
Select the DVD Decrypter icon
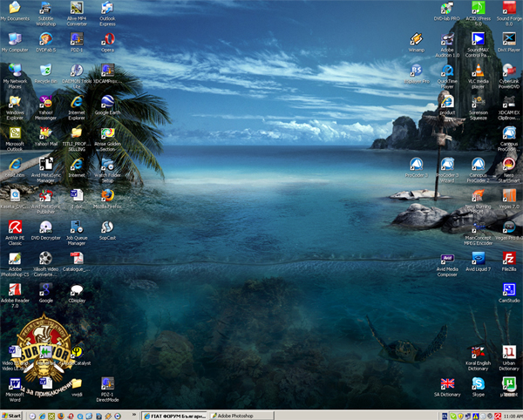coord(45,227)
